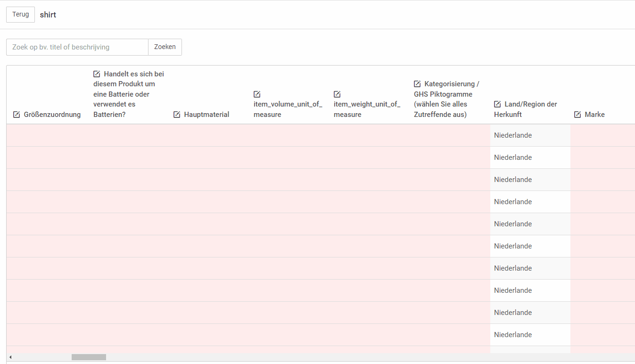This screenshot has width=635, height=364.
Task: Click edit icon above item_weight_unit_of_measure
Action: [x=337, y=94]
